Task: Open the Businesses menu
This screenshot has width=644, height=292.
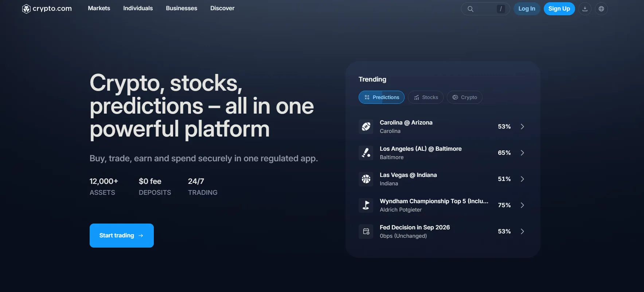Action: [182, 8]
